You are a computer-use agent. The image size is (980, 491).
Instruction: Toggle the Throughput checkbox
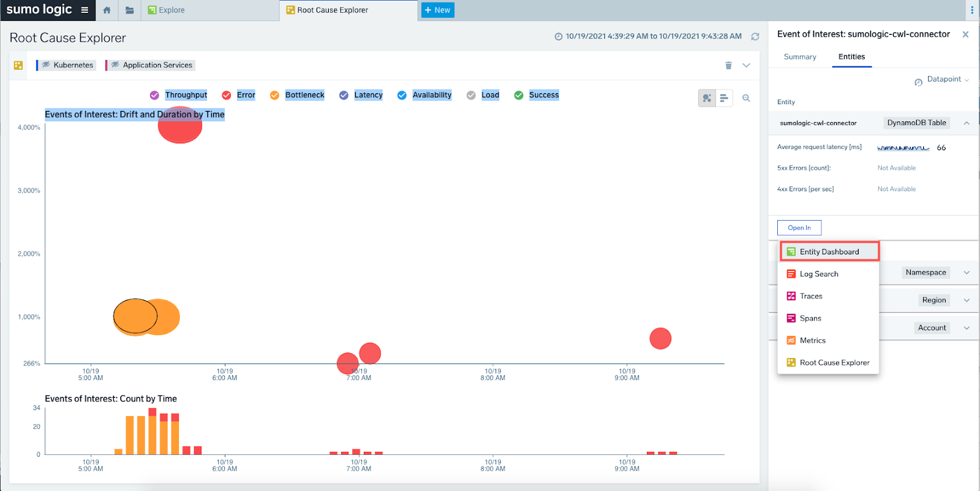[x=154, y=95]
